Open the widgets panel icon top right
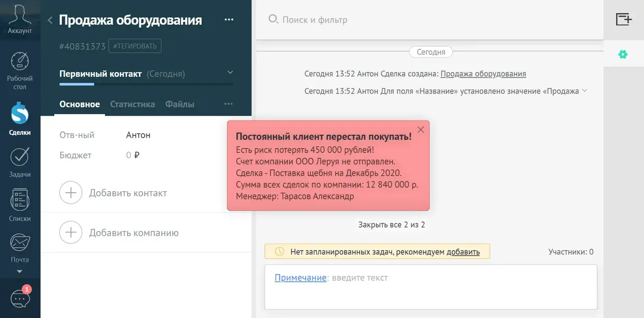Image resolution: width=644 pixels, height=318 pixels. pos(624,19)
